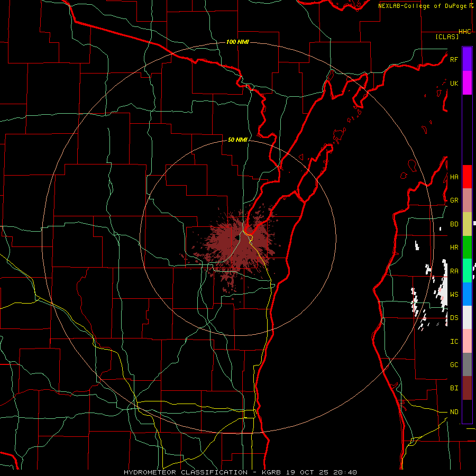Click the BI legend label
Image resolution: width=476 pixels, height=476 pixels.
coord(454,388)
